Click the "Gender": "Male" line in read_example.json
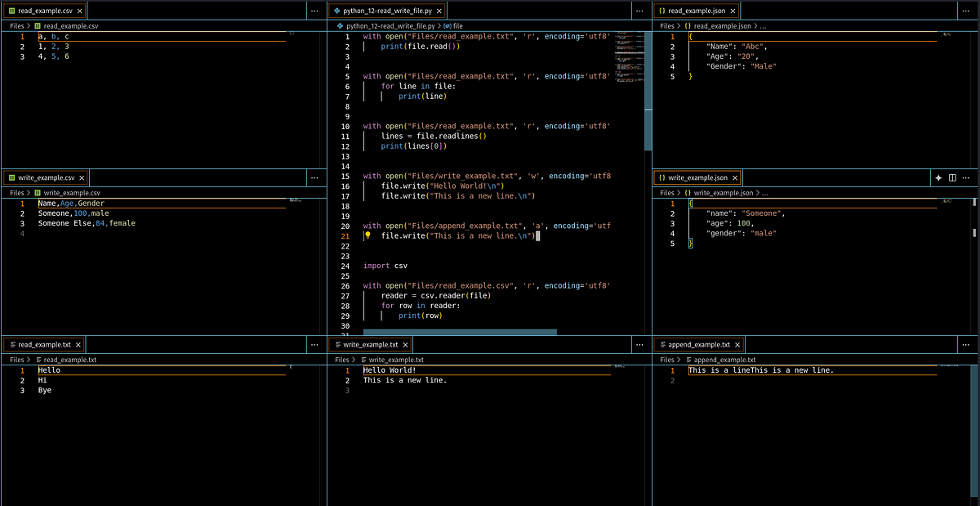Screen dimensions: 980x506 point(741,66)
